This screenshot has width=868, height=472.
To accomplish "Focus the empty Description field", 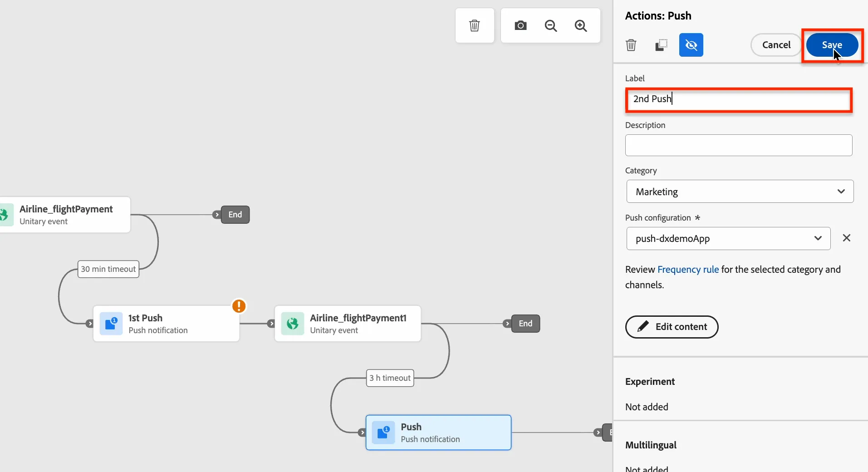I will pyautogui.click(x=738, y=145).
